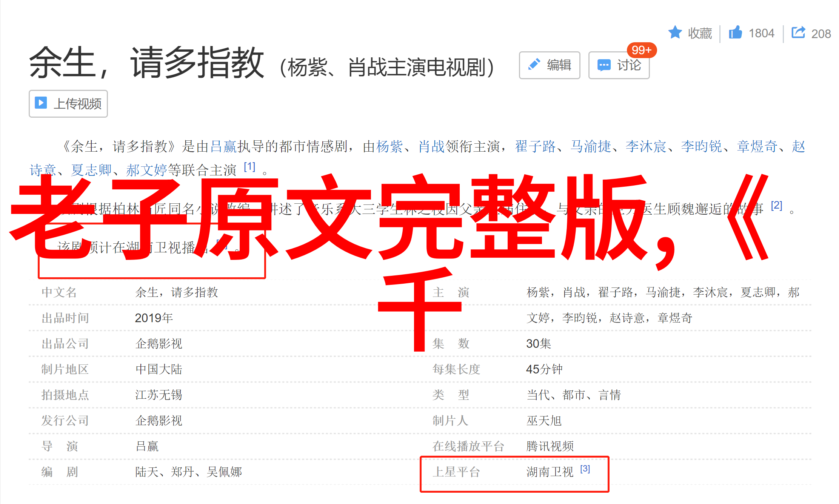
Task: Visit the 翟子路 link
Action: pos(535,146)
